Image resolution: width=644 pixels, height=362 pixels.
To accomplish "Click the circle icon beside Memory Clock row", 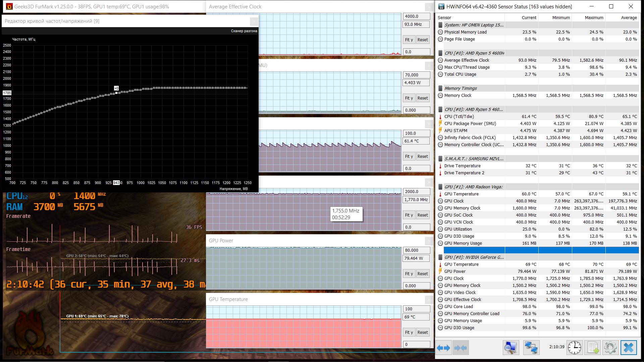I will pyautogui.click(x=440, y=96).
